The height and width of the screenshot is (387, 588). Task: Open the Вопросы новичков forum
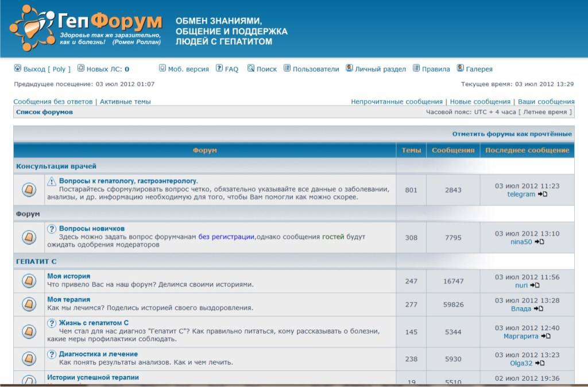[x=92, y=229]
